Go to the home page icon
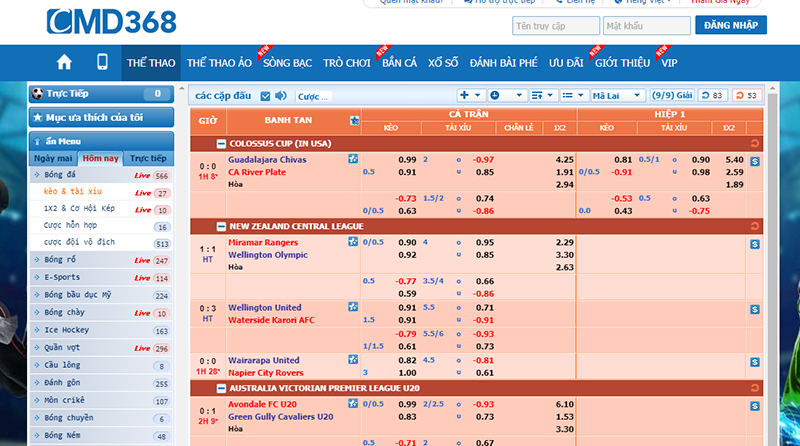This screenshot has width=800, height=446. pos(64,62)
